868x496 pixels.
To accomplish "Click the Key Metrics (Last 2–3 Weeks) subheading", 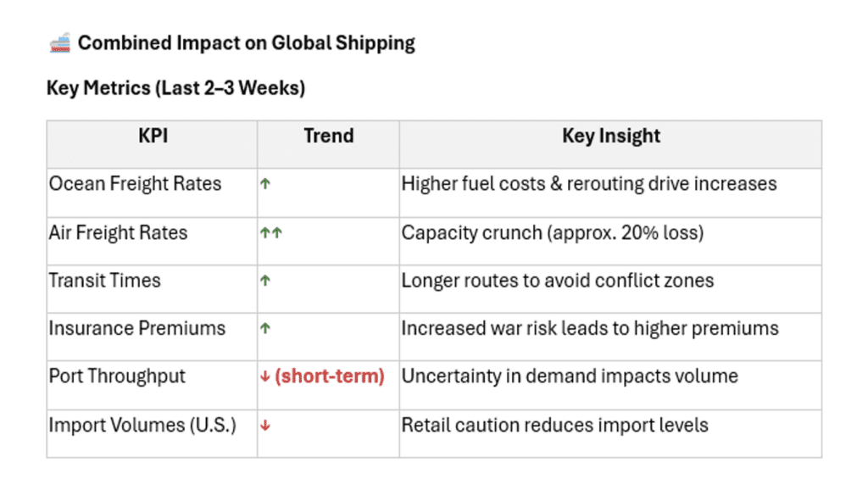I will point(175,87).
